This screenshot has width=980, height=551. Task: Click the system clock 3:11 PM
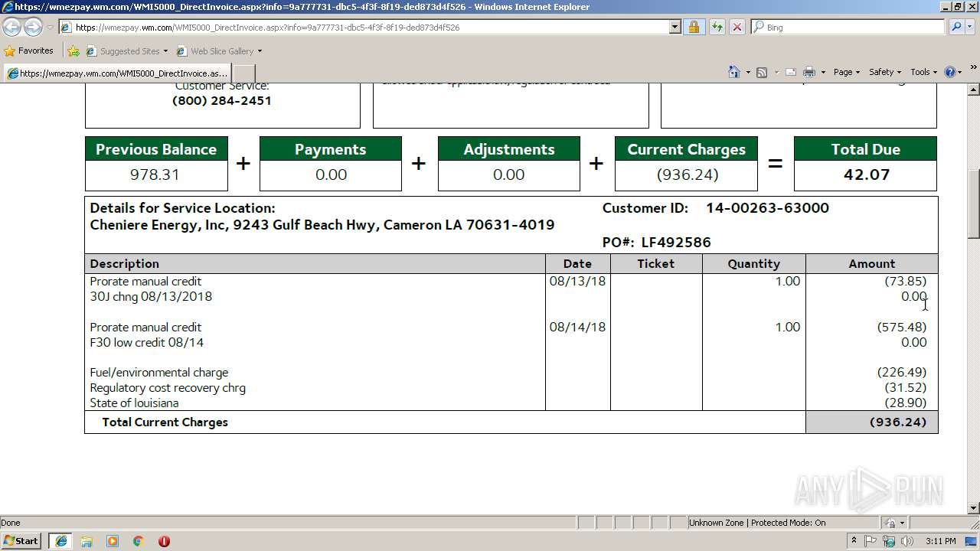[x=941, y=541]
